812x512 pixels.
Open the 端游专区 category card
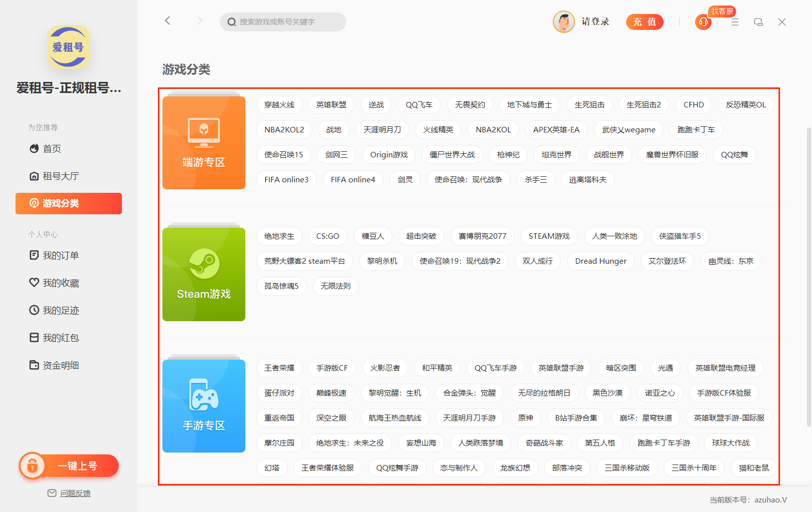[x=204, y=142]
